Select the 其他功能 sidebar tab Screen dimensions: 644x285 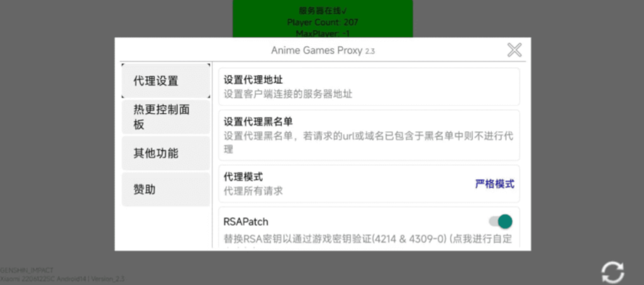point(166,154)
